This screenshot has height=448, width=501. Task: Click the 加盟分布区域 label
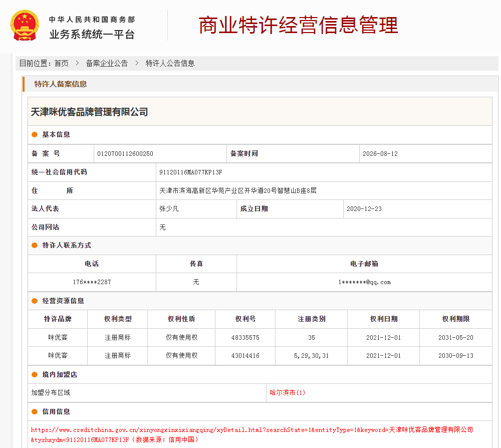pyautogui.click(x=51, y=392)
